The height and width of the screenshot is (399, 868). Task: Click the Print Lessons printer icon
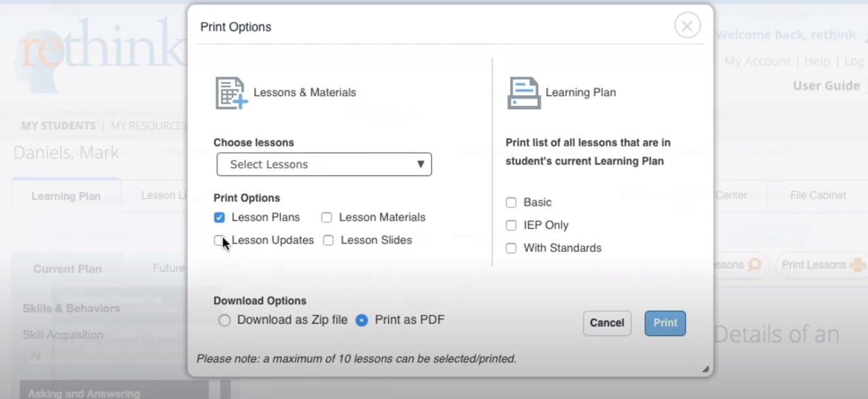tap(858, 265)
